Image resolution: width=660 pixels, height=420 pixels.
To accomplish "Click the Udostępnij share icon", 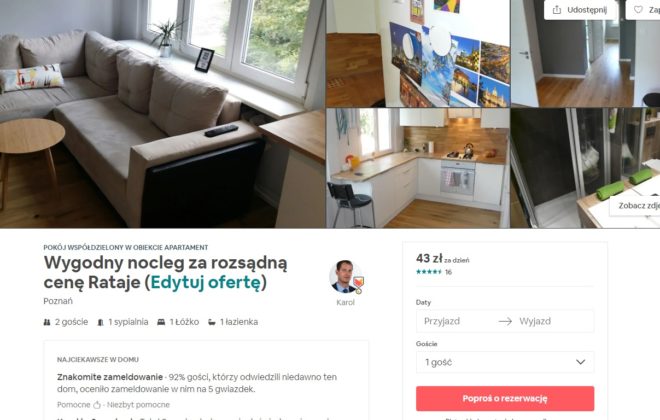I will [x=556, y=10].
